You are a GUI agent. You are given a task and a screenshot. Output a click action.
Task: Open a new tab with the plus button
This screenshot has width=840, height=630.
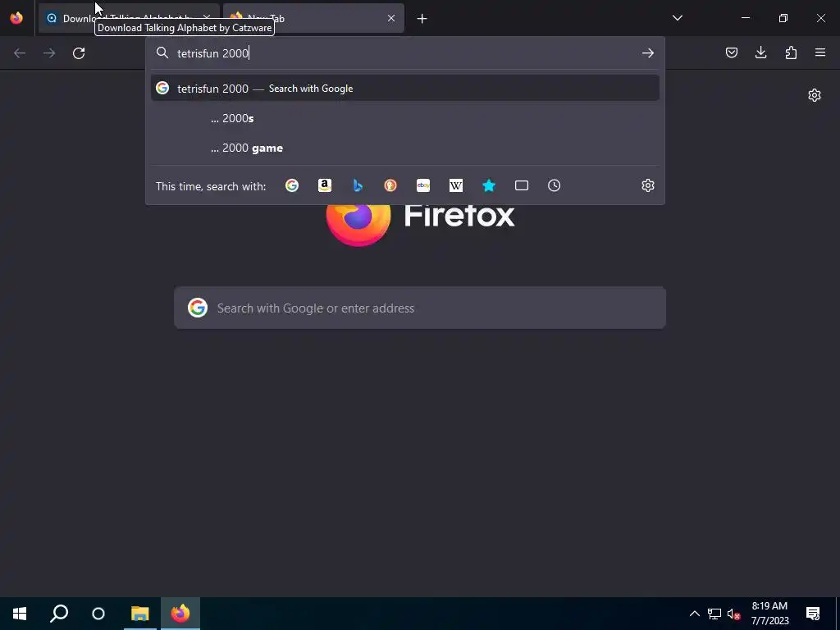pyautogui.click(x=422, y=19)
